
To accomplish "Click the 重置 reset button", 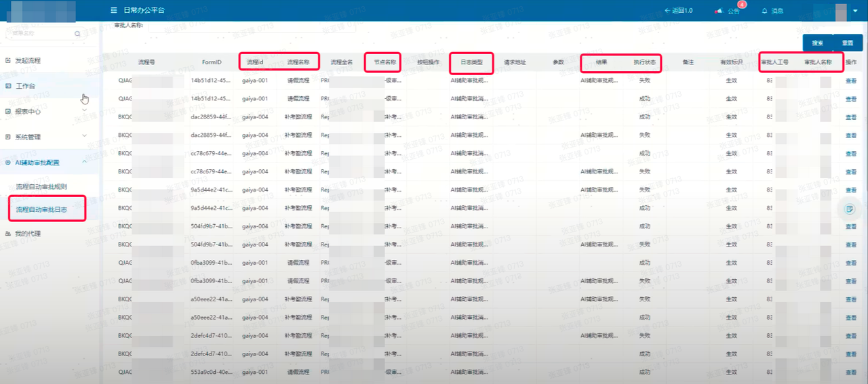I will point(848,43).
